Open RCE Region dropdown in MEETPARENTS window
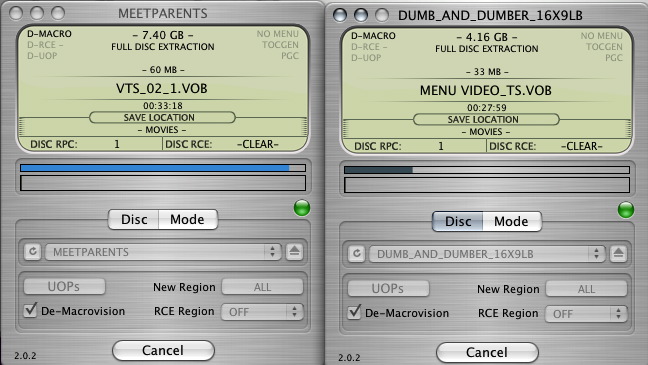This screenshot has width=648, height=365. pos(262,312)
